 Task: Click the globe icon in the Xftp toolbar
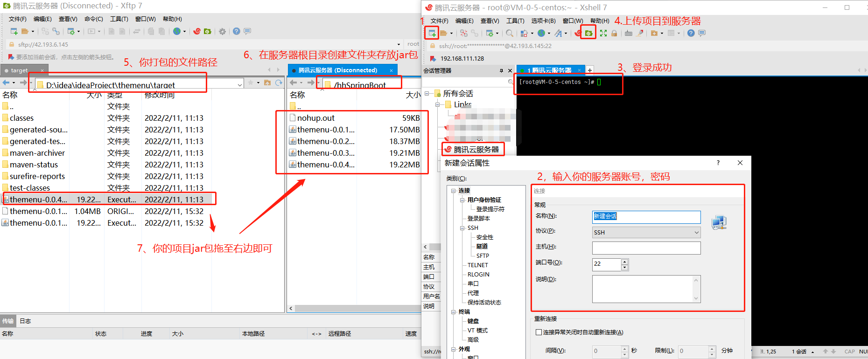(177, 31)
